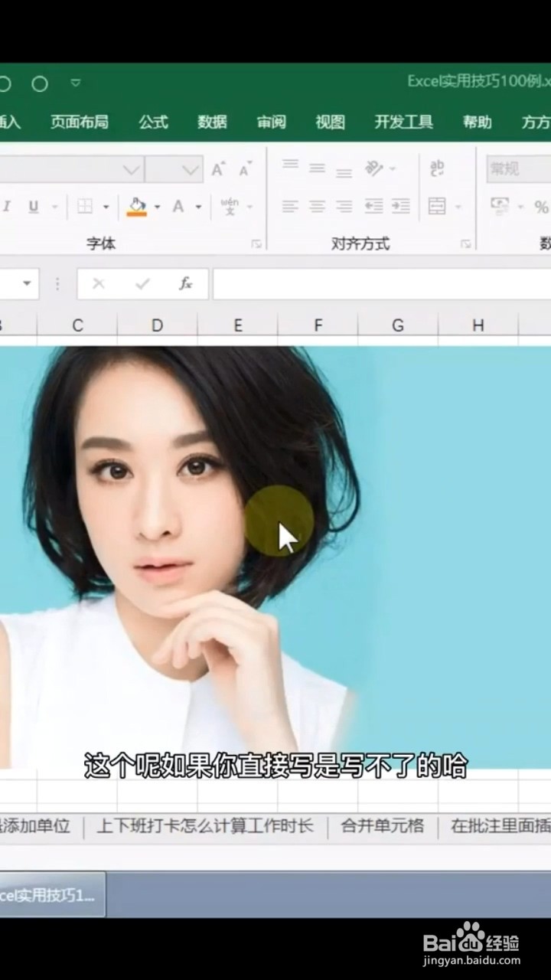The width and height of the screenshot is (551, 980).
Task: Click the accounting currency format icon
Action: click(x=500, y=206)
